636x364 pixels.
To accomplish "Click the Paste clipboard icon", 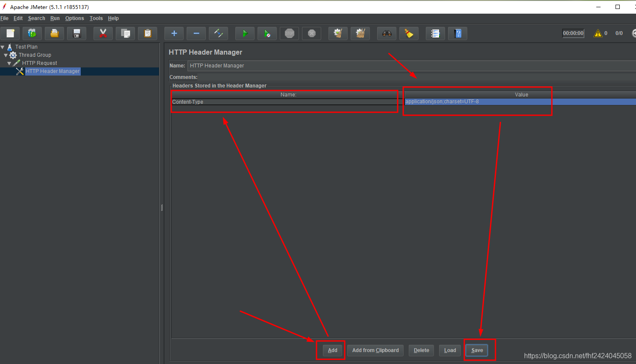I will click(148, 33).
